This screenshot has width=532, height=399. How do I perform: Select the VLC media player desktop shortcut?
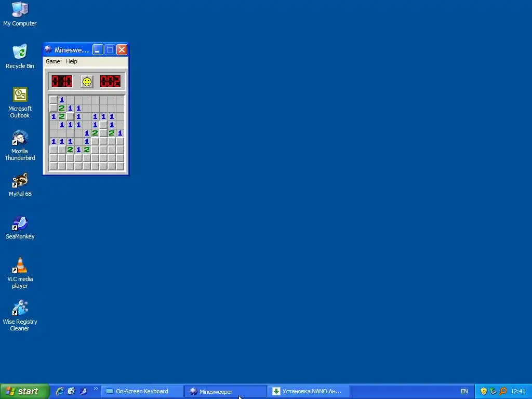tap(20, 273)
